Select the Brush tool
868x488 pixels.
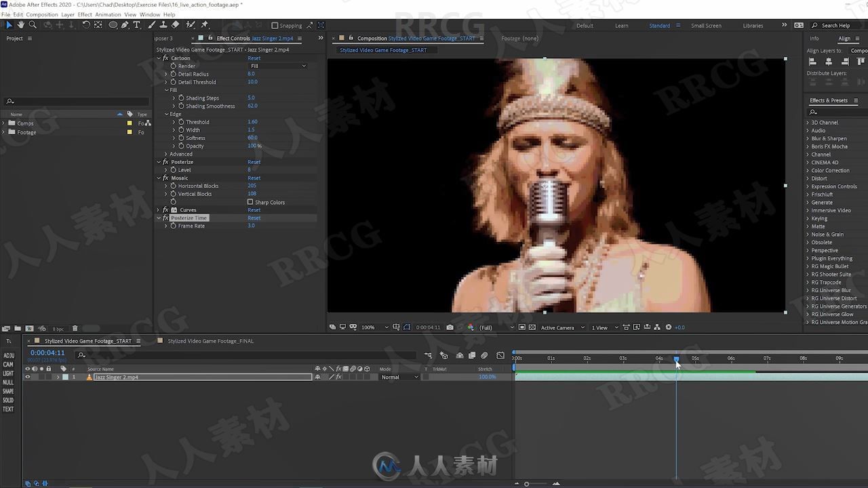coord(153,25)
